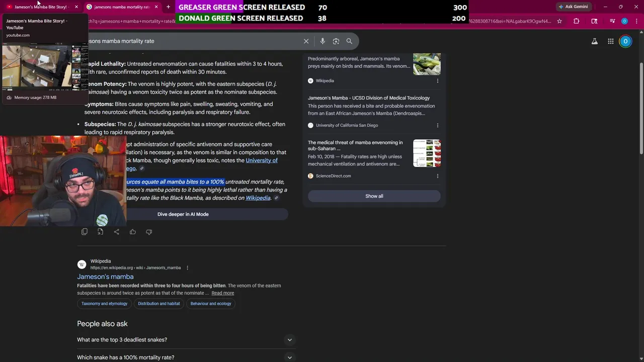This screenshot has width=644, height=362.
Task: Open media controls in Chrome toolbar
Action: [x=612, y=21]
